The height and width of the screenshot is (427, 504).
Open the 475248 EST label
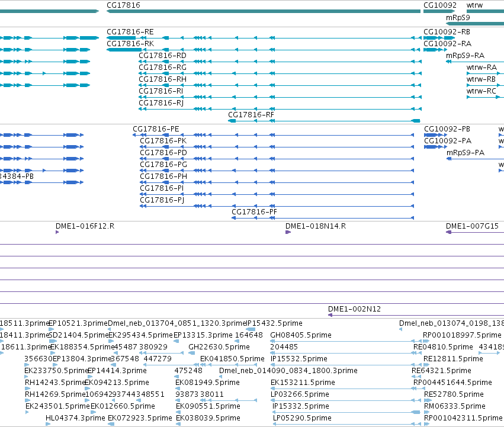(188, 371)
